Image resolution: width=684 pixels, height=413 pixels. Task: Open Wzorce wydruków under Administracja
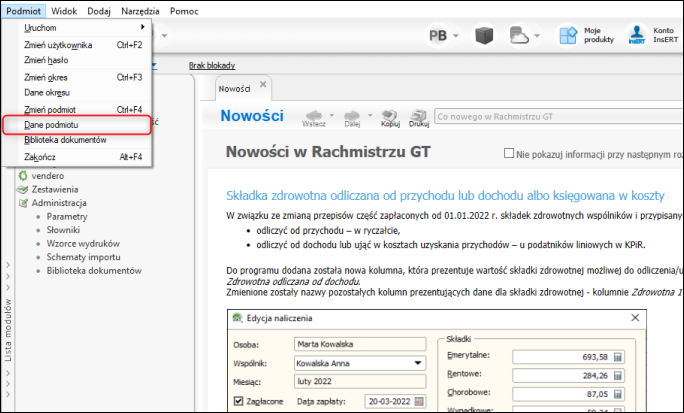83,243
